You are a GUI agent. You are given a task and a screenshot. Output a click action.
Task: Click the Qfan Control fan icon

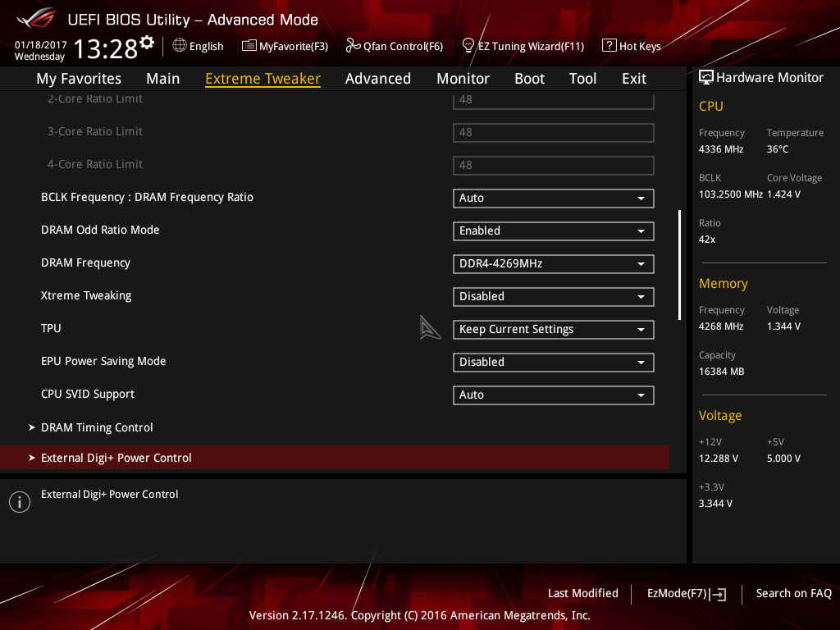[353, 46]
